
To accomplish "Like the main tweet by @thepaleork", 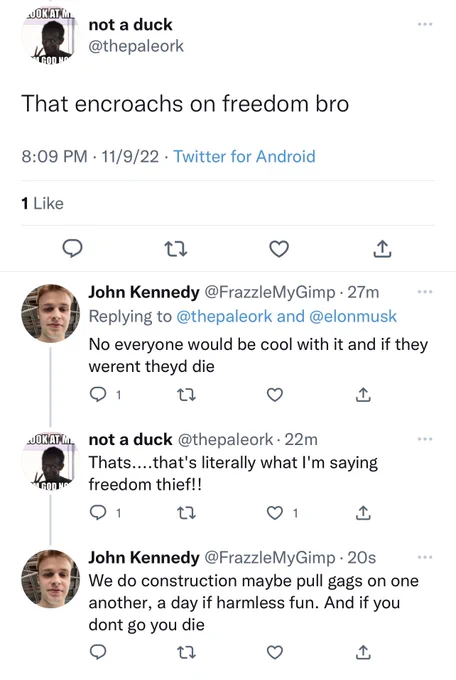I will coord(279,249).
